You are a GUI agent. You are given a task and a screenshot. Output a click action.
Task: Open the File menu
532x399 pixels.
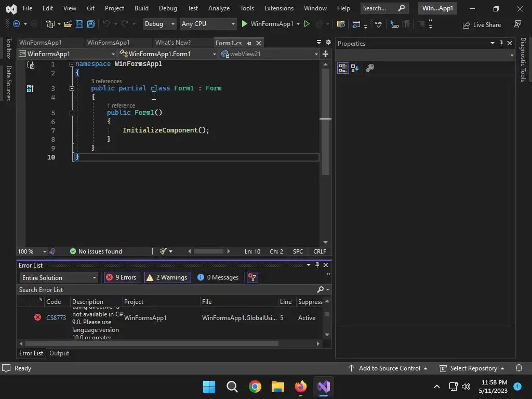(x=28, y=8)
